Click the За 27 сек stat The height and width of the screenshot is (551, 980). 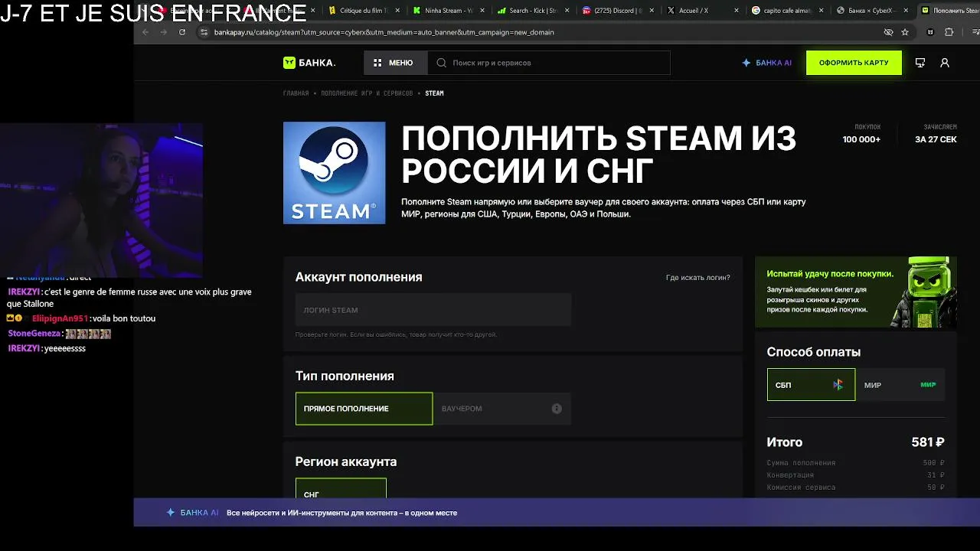(x=936, y=134)
